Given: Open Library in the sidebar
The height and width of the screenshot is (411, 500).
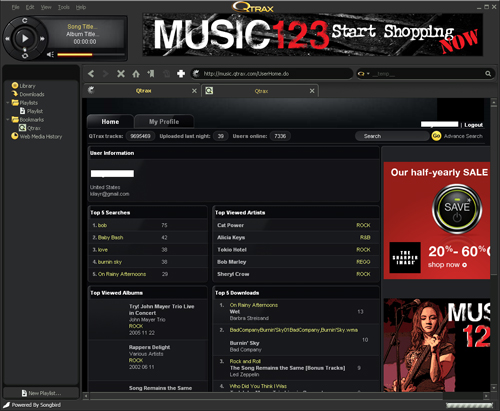Looking at the screenshot, I should [23, 86].
